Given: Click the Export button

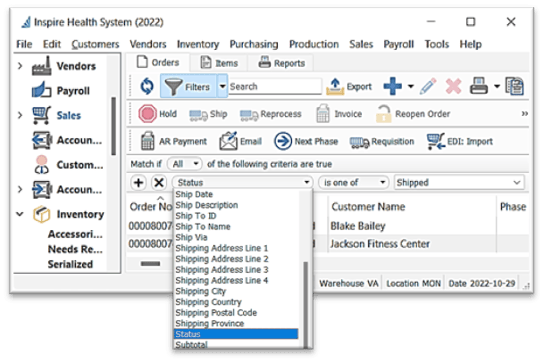Looking at the screenshot, I should click(x=349, y=86).
